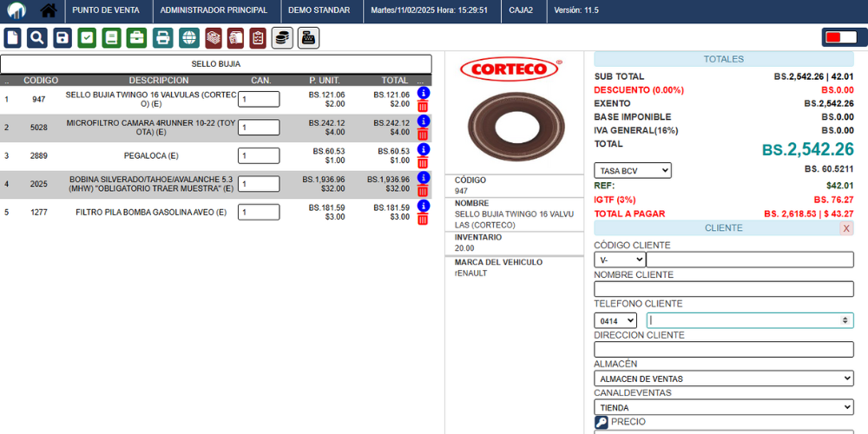Save the sale with floppy disk icon
Screen dimensions: 868x434
62,38
